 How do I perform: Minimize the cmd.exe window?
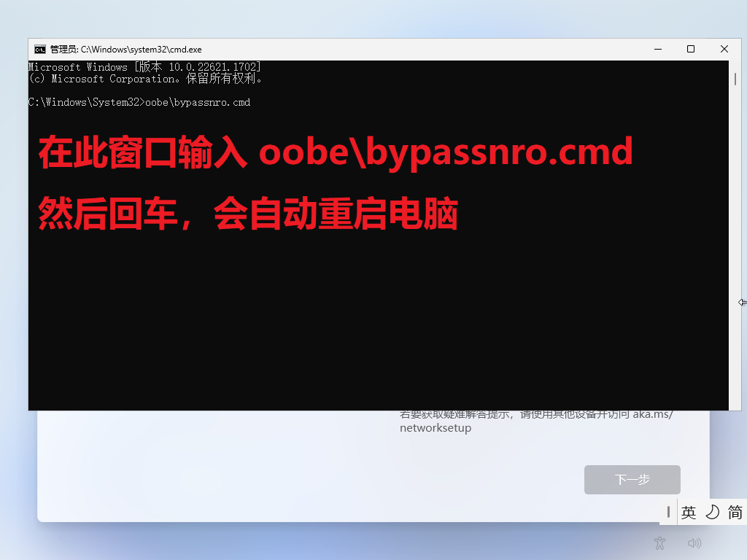coord(658,49)
